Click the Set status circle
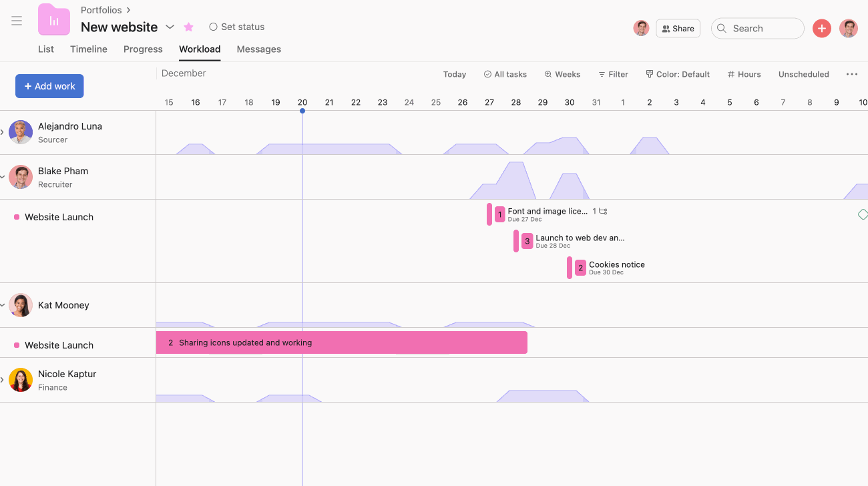Screen dimensions: 868x486 214,27
